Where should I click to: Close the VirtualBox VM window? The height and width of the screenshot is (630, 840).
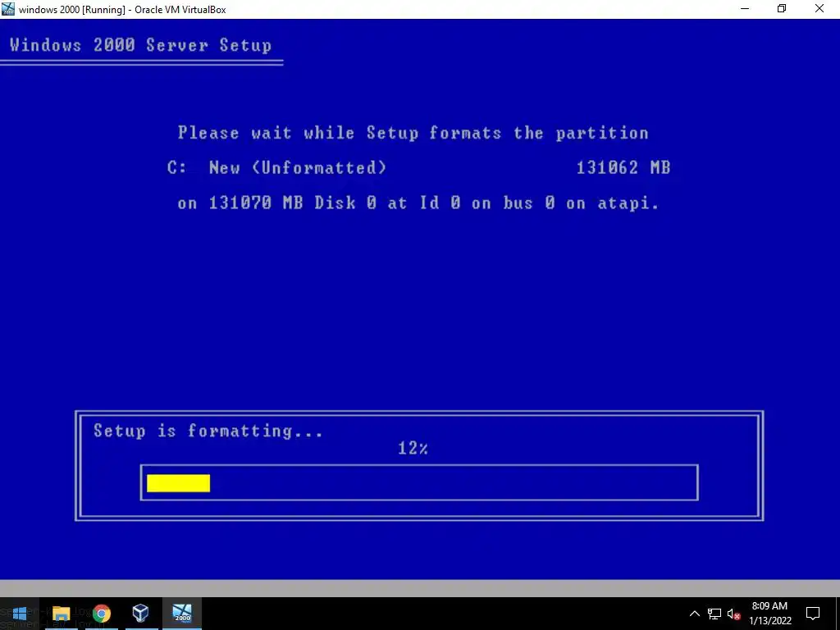pyautogui.click(x=819, y=9)
